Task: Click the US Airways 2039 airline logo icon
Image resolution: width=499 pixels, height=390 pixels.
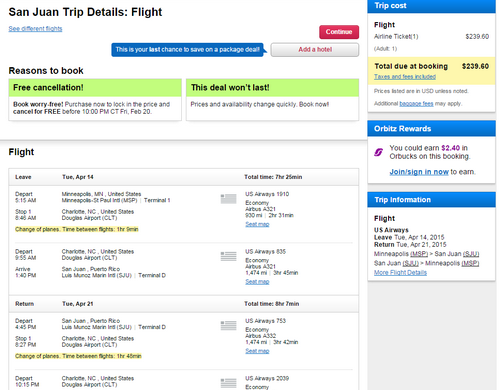Action: click(x=228, y=383)
